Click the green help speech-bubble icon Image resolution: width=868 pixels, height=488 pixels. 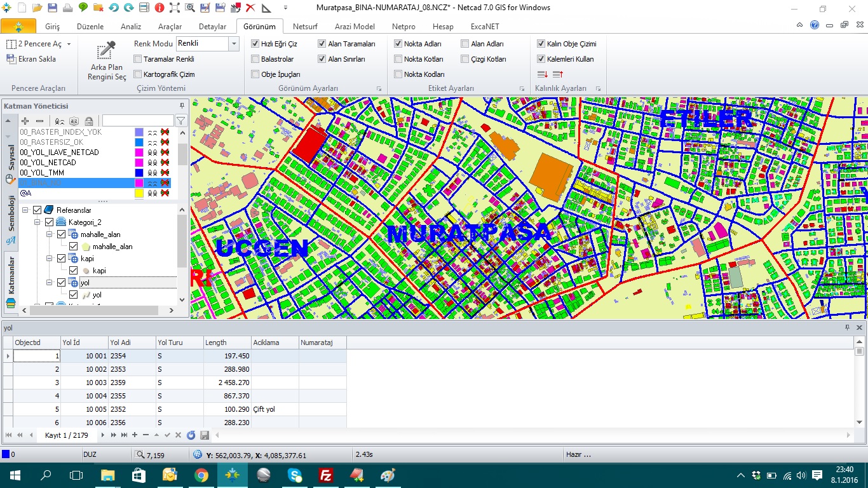coord(83,8)
